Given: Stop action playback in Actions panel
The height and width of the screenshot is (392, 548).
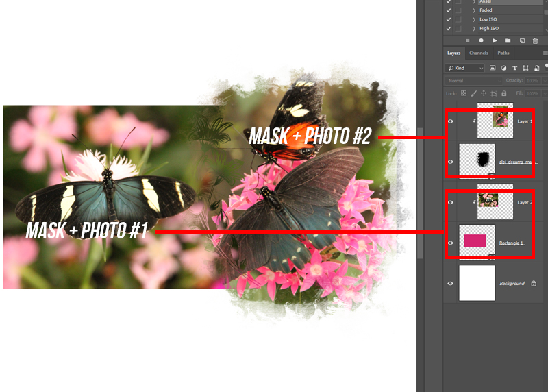Looking at the screenshot, I should coord(468,40).
